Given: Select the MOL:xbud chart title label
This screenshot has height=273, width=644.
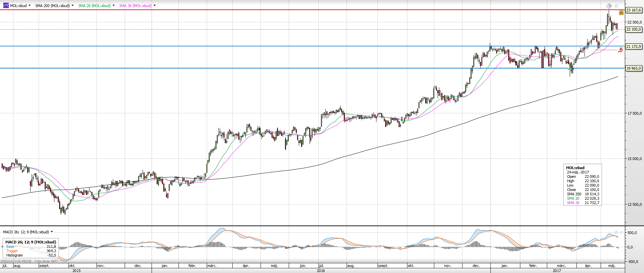Looking at the screenshot, I should click(x=18, y=6).
